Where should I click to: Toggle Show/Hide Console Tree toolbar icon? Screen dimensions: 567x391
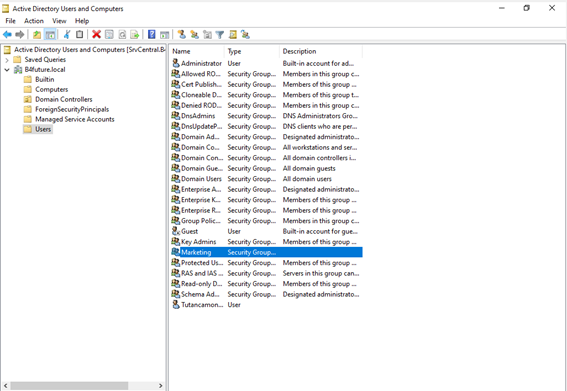(x=50, y=35)
